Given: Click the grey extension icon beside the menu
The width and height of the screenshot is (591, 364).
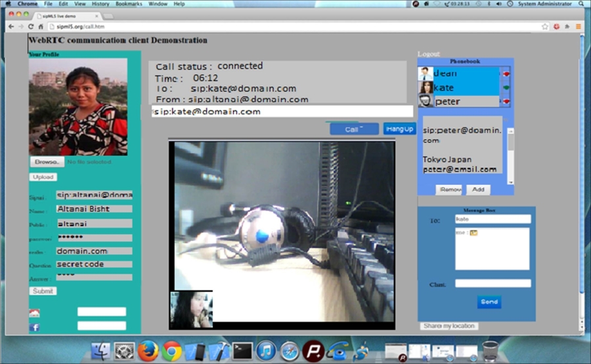Looking at the screenshot, I should [567, 26].
